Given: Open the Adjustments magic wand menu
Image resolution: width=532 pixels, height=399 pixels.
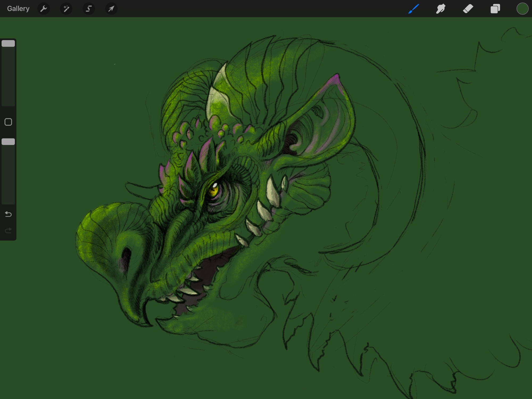Looking at the screenshot, I should coord(66,9).
